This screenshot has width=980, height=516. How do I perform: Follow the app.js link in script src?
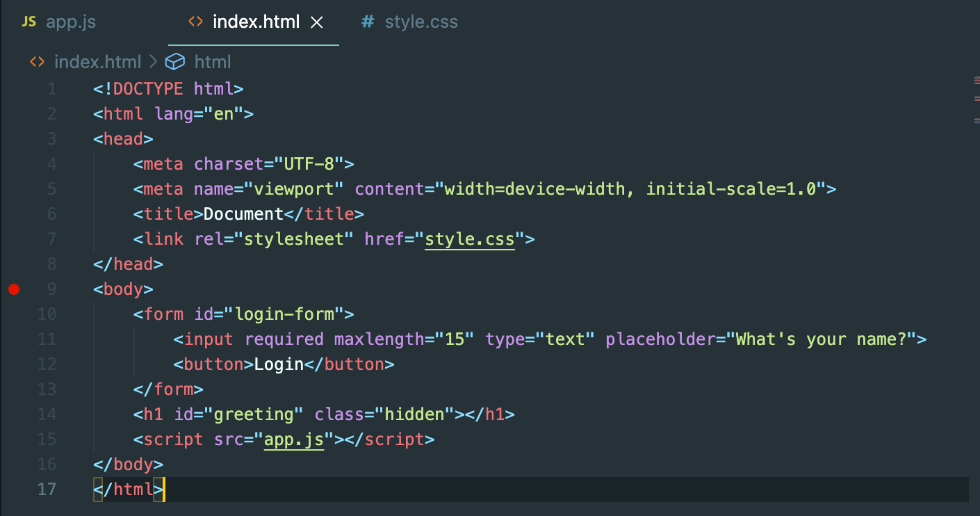click(294, 440)
